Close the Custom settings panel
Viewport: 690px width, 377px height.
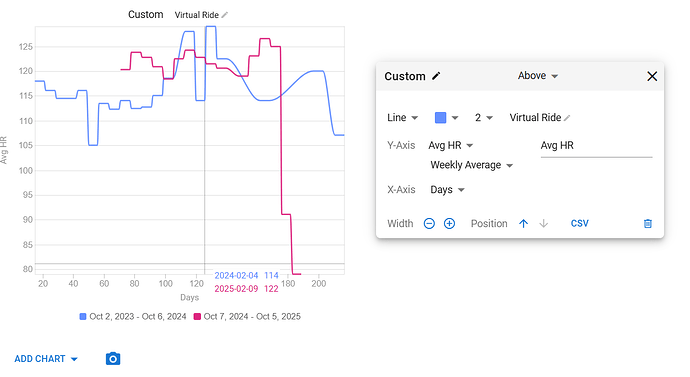pos(652,76)
